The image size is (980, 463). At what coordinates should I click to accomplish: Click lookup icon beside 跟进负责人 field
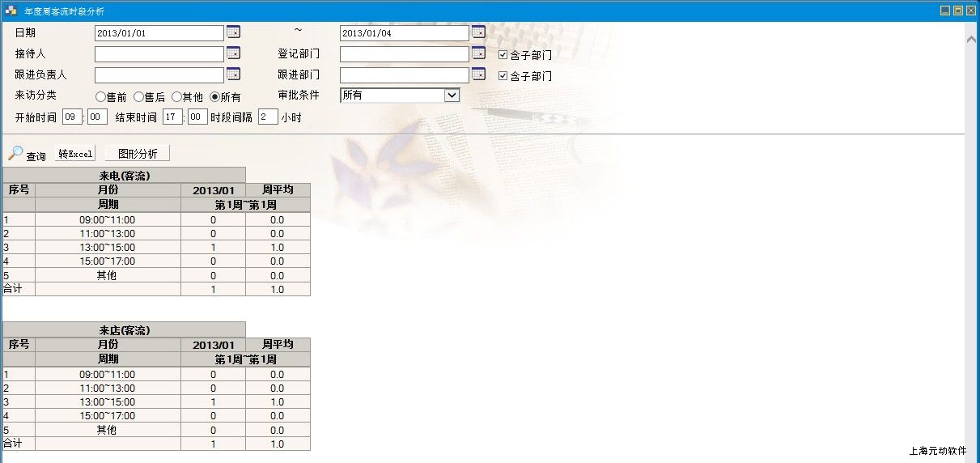tap(233, 74)
